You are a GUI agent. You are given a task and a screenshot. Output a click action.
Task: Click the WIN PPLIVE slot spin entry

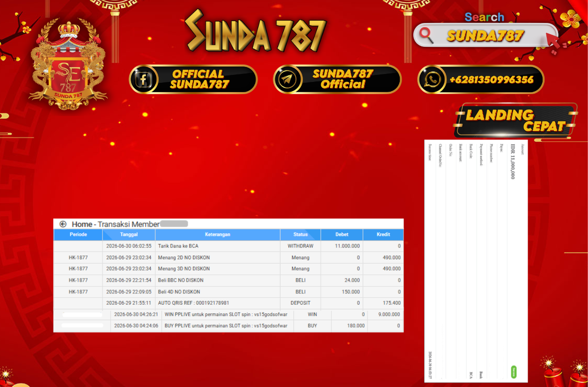coord(226,314)
